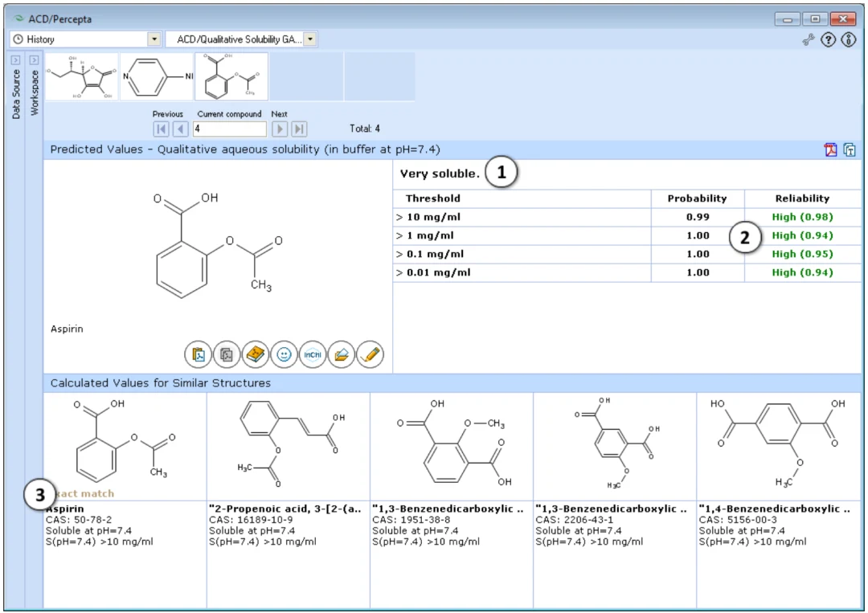Click the '> 1 mg/ml' threshold row
868x613 pixels.
[627, 235]
